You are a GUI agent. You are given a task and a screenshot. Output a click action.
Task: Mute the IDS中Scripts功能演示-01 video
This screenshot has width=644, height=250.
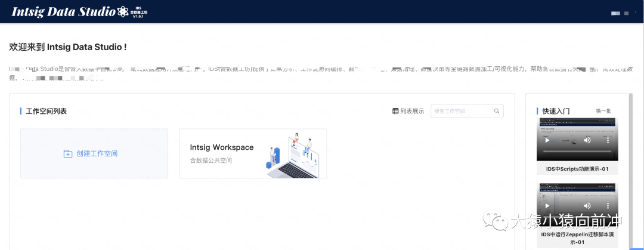click(587, 140)
